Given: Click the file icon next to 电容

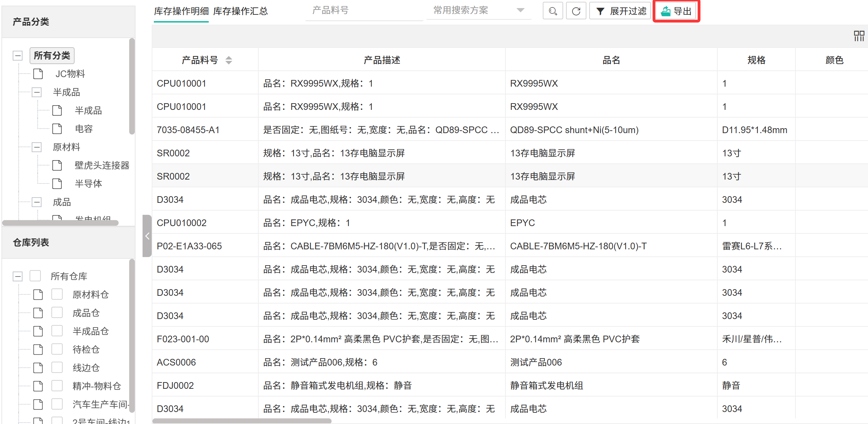Looking at the screenshot, I should point(57,129).
